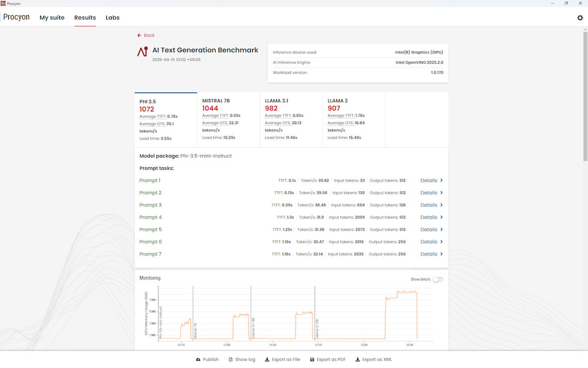The width and height of the screenshot is (588, 368).
Task: Expand Prompt 6 details chevron
Action: pyautogui.click(x=441, y=242)
